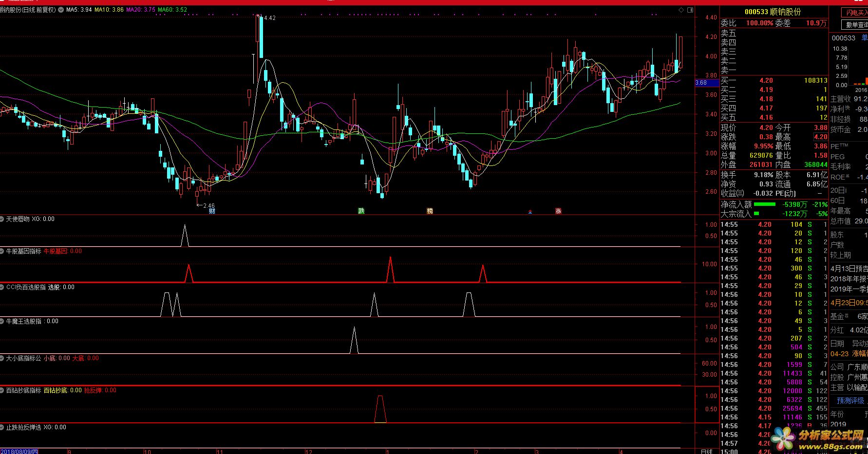Click the 收益(三) -0.032 value
Screen dimensions: 868x454
pyautogui.click(x=762, y=193)
